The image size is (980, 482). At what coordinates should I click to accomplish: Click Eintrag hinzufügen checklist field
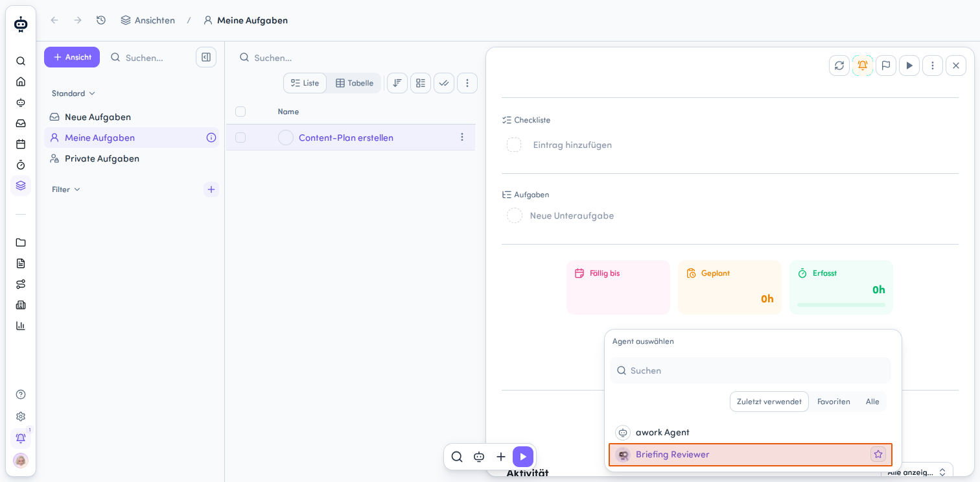point(572,145)
